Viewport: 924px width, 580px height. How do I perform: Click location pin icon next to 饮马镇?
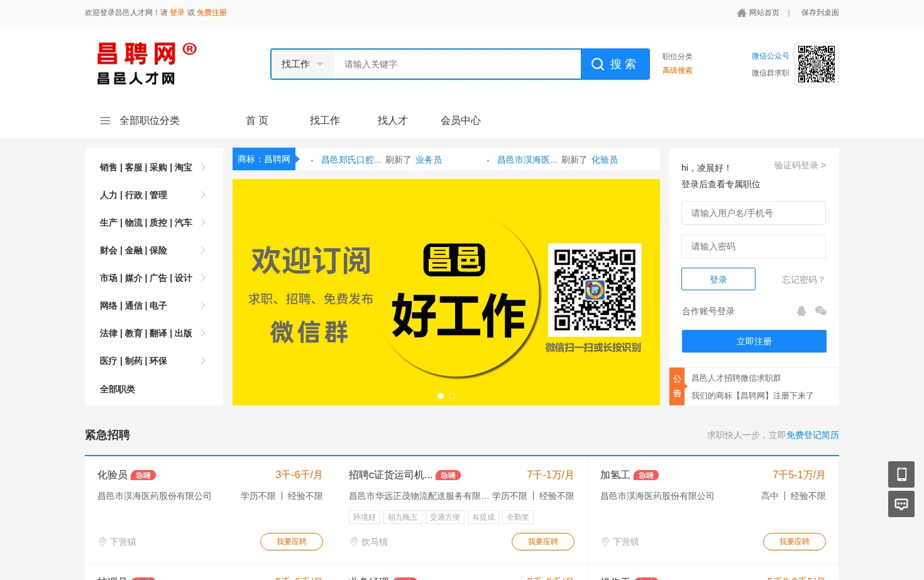tap(354, 542)
